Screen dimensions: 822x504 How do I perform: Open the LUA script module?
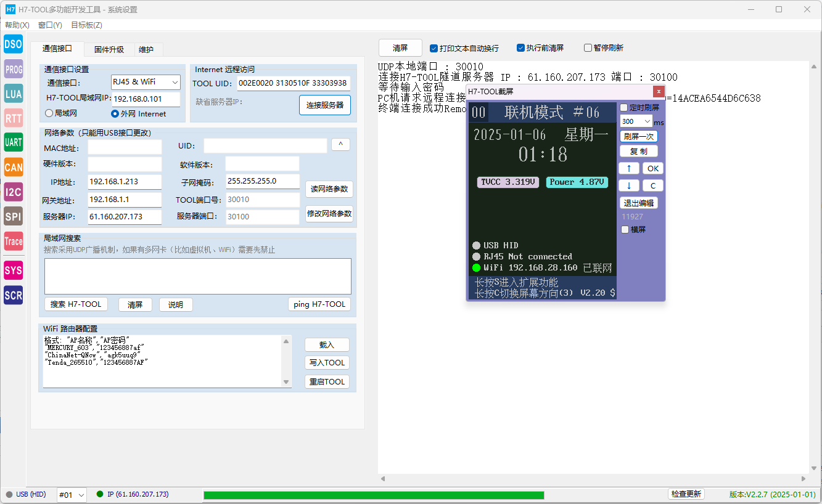coord(13,94)
